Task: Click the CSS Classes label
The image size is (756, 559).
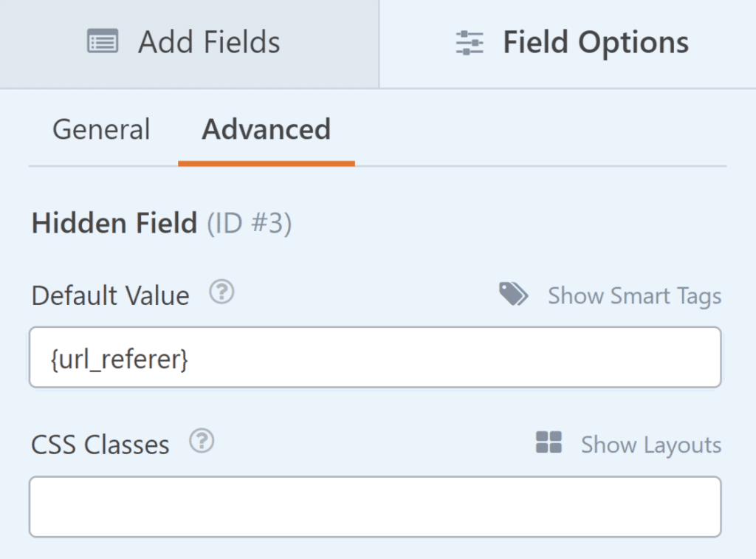Action: coord(99,444)
